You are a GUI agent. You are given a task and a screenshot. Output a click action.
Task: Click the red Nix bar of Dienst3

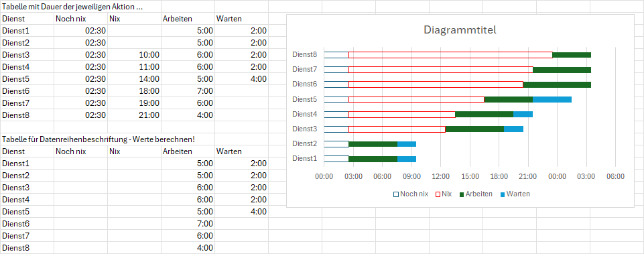tap(397, 129)
